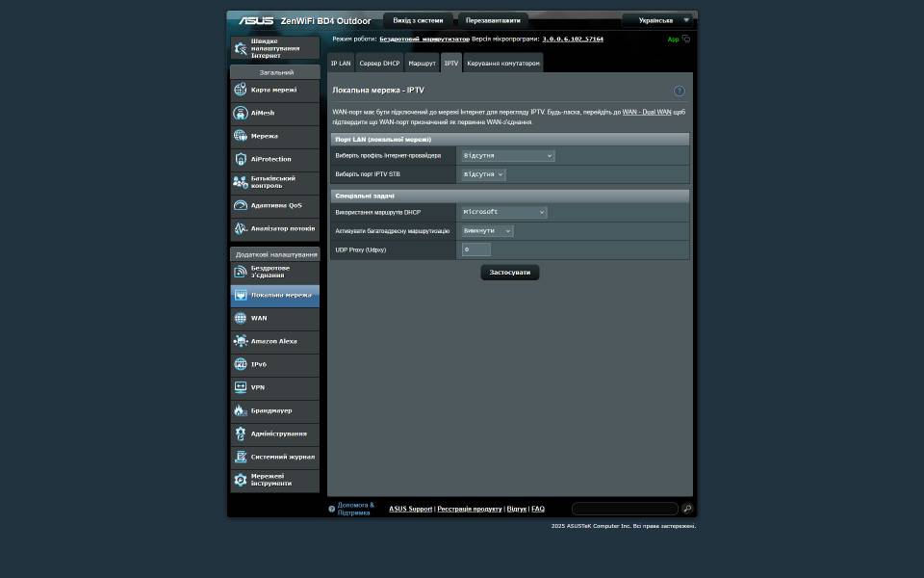Screen dimensions: 924x578
Task: Click the Amazon Alexa sidebar icon
Action: 241,341
